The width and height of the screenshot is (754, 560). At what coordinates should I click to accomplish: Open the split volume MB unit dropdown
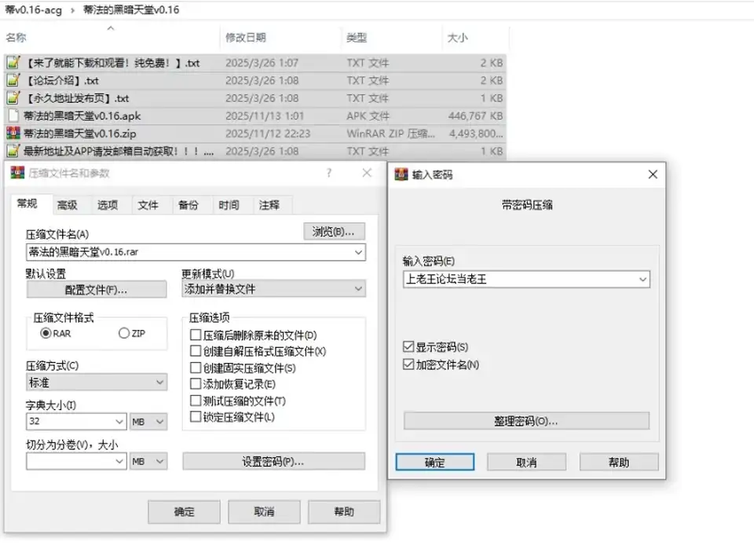pos(148,462)
